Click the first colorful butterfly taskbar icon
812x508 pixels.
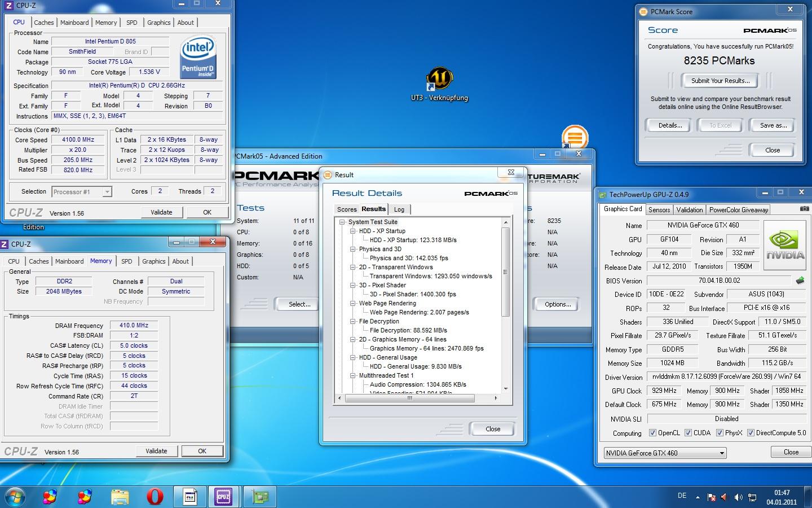pyautogui.click(x=50, y=497)
